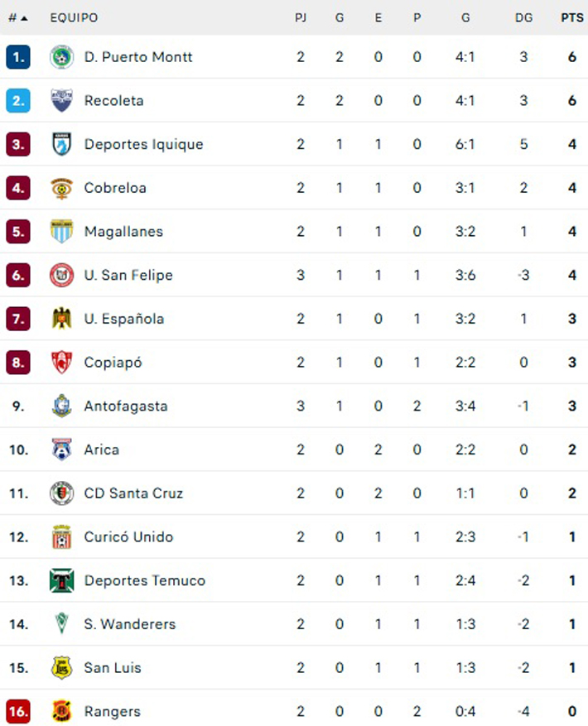588x726 pixels.
Task: Click the Magallanes striped crest
Action: pyautogui.click(x=61, y=232)
